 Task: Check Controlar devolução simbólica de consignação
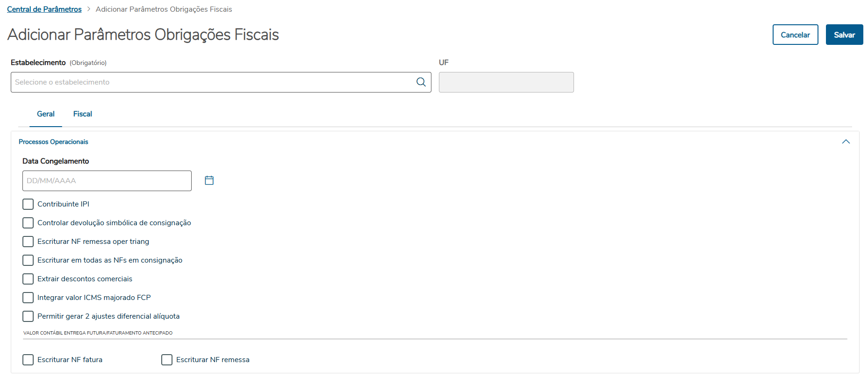28,223
